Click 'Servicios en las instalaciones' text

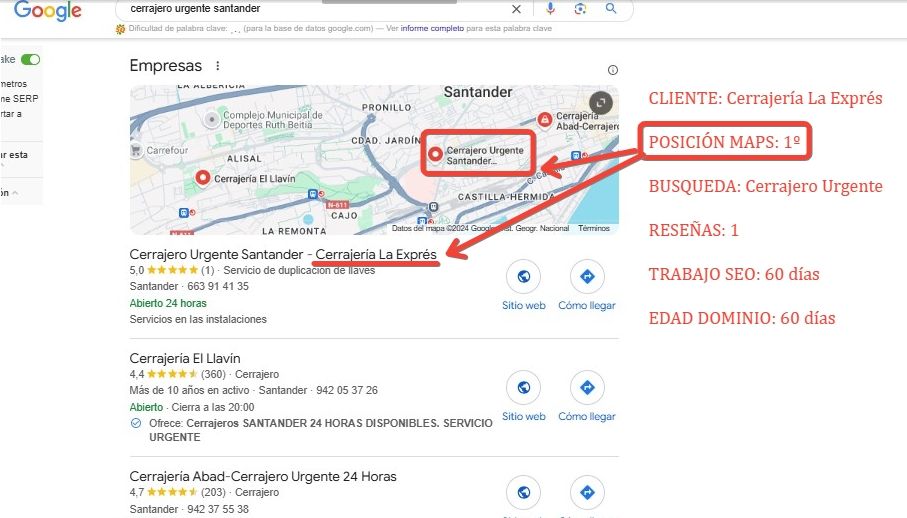[198, 319]
